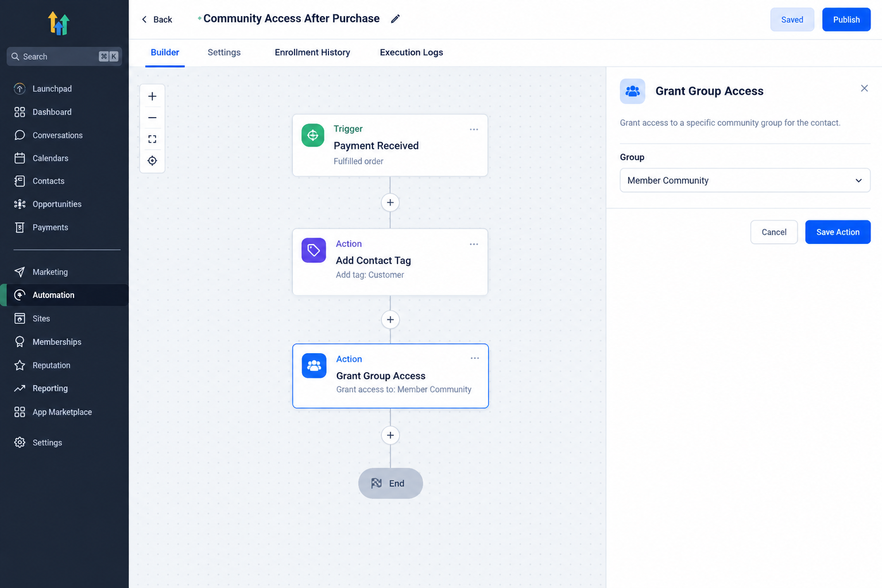This screenshot has height=588, width=882.
Task: Open the Grant Group Access node options menu
Action: (x=475, y=358)
